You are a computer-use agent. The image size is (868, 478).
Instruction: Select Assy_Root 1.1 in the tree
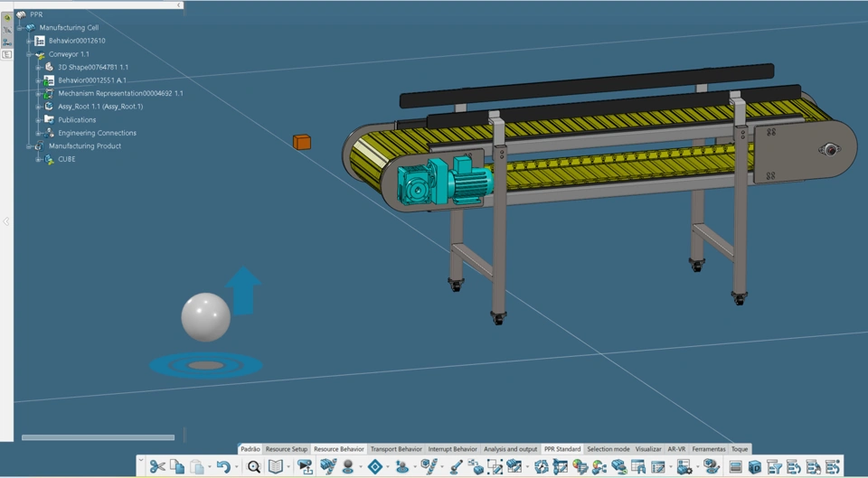coord(100,107)
